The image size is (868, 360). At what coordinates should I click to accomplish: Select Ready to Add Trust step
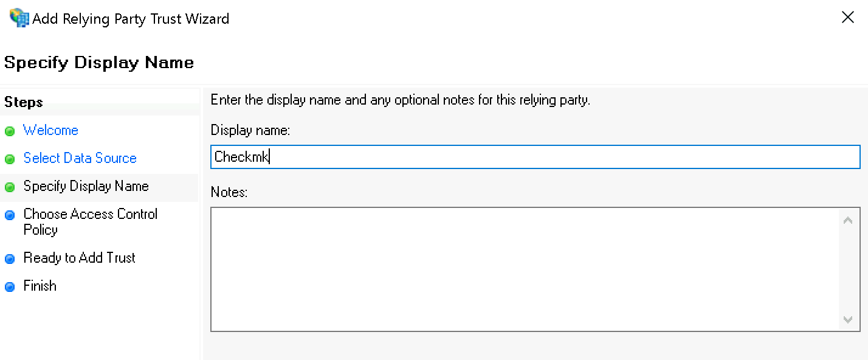[x=79, y=258]
